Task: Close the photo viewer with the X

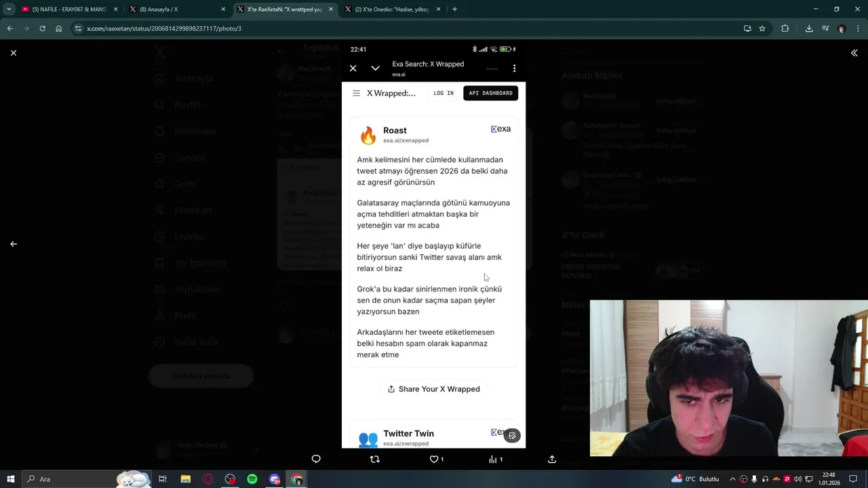Action: (14, 53)
